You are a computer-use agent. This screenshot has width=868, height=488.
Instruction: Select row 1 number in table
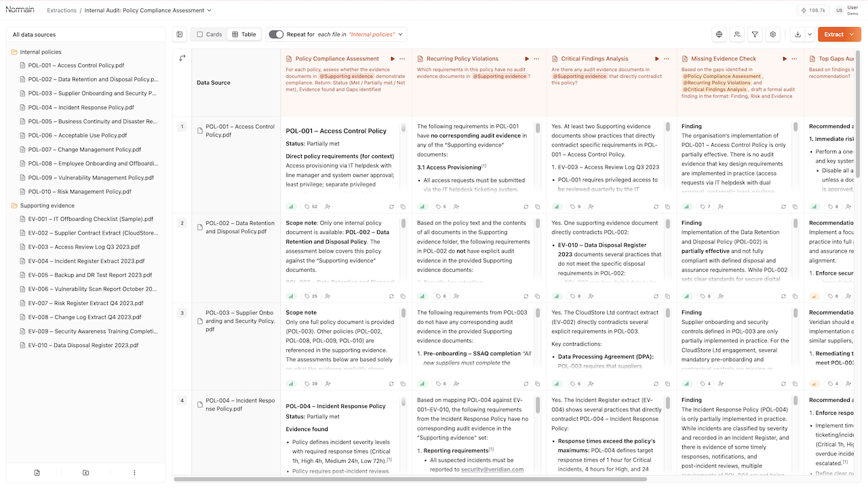(182, 127)
